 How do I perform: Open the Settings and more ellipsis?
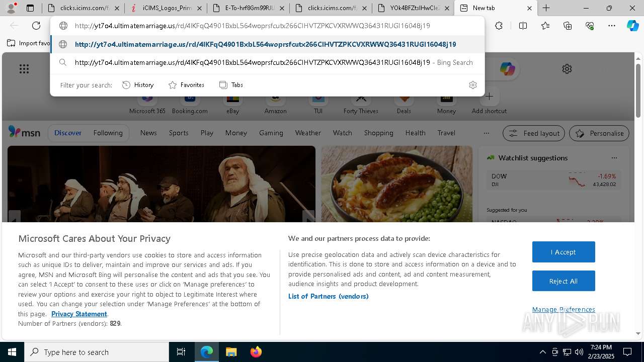point(612,26)
